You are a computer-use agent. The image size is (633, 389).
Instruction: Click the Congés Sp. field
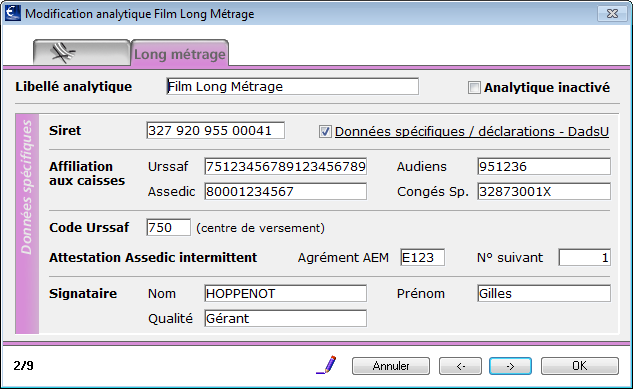pos(544,191)
